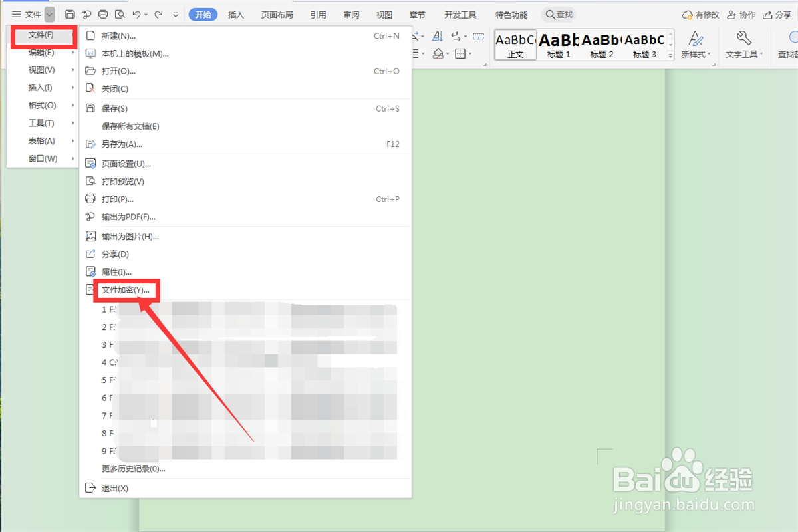The height and width of the screenshot is (532, 798).
Task: Click the Redo arrow icon
Action: [158, 14]
